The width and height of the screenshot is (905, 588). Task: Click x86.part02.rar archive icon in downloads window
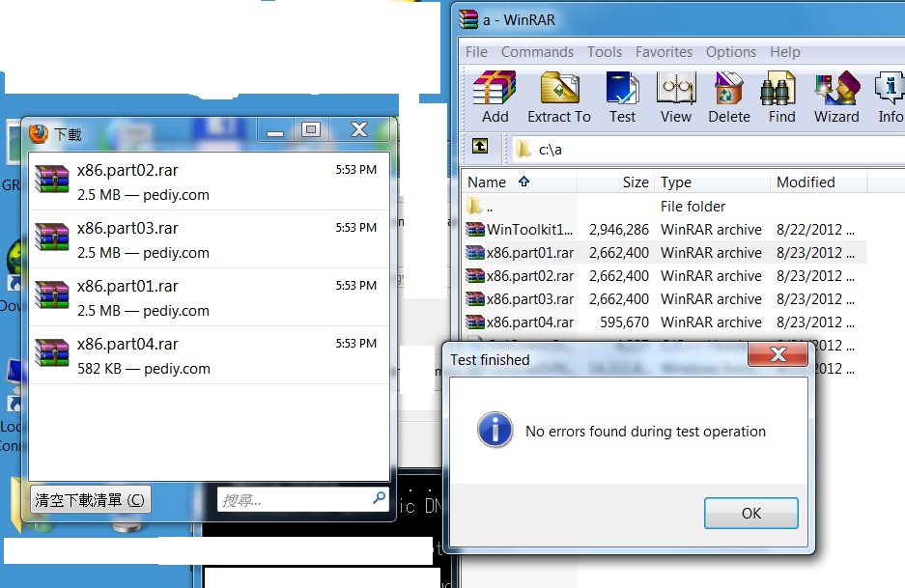coord(52,179)
